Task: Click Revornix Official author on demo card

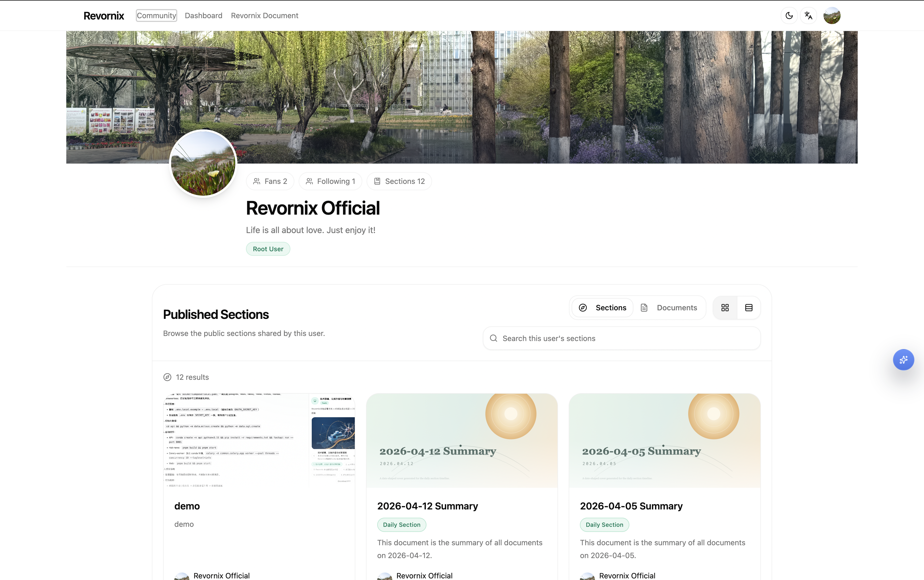Action: (221, 575)
